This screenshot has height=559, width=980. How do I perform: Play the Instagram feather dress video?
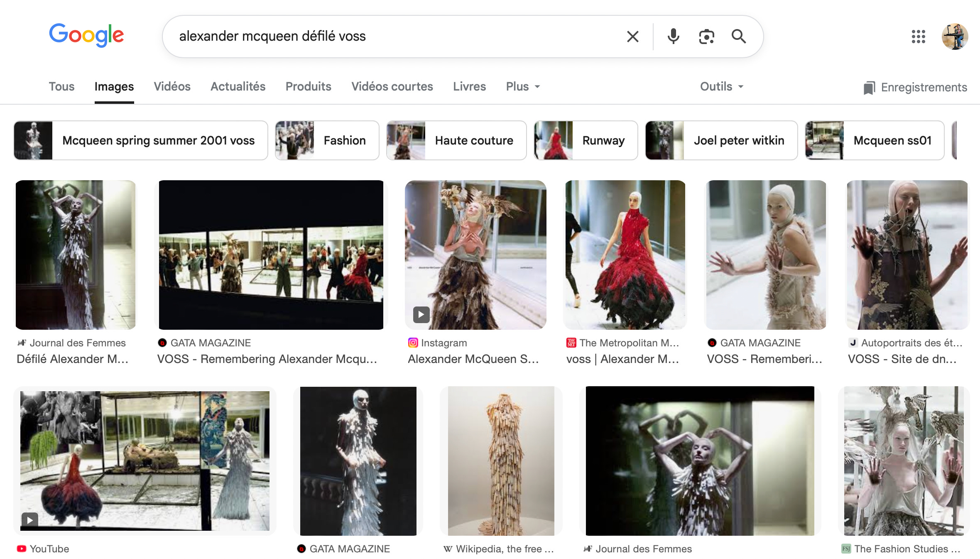(421, 314)
